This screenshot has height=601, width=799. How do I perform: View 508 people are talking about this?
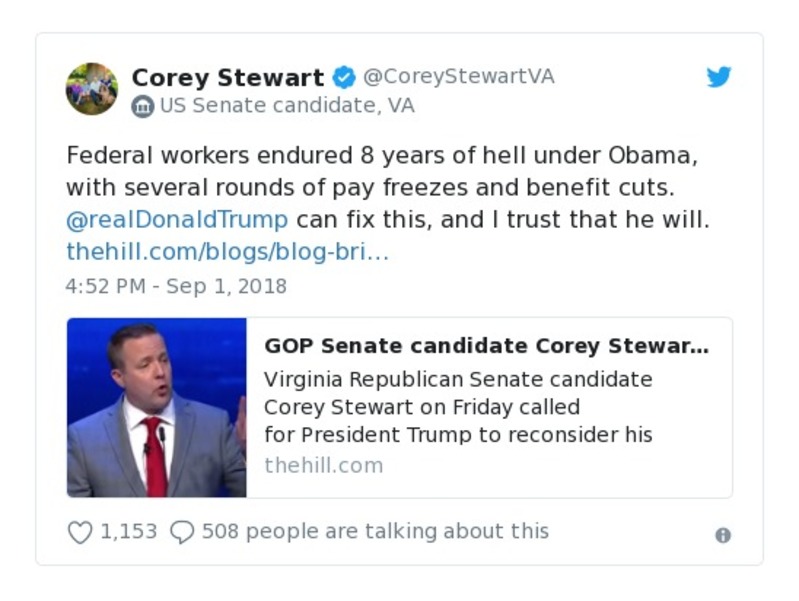coord(375,531)
